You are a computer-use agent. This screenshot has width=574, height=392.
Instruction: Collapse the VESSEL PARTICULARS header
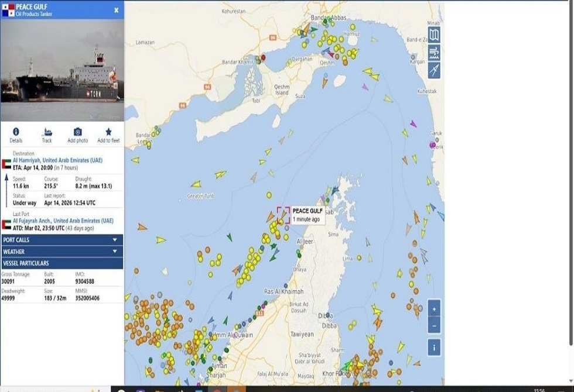pyautogui.click(x=61, y=263)
